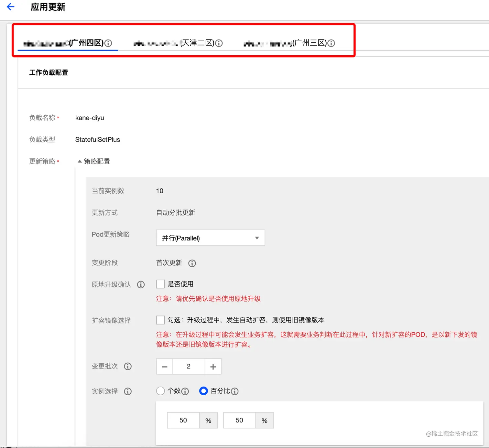Open the 并行(Parallel) Pod update strategy dropdown
Viewport: 489px width, 448px height.
pyautogui.click(x=210, y=238)
